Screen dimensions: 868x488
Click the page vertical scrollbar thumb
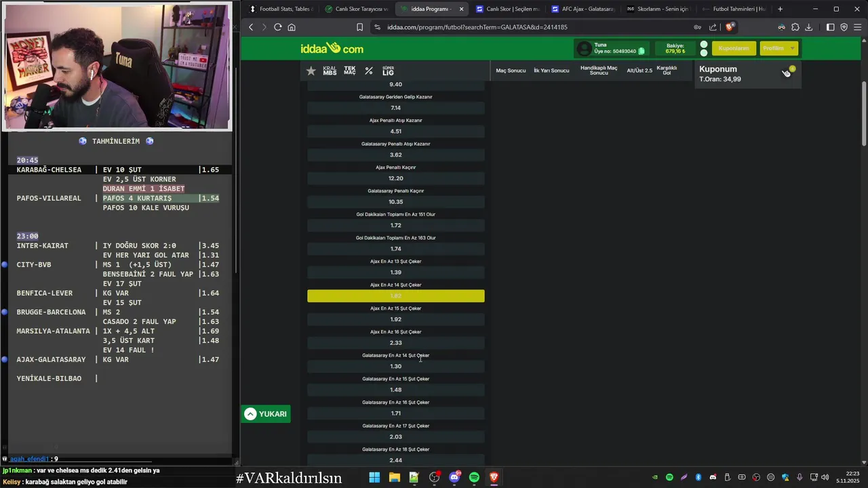(x=864, y=113)
